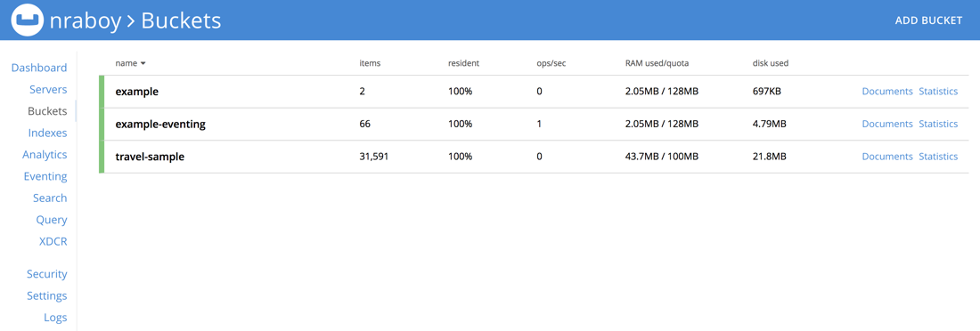Open Statistics for the example bucket

(938, 91)
